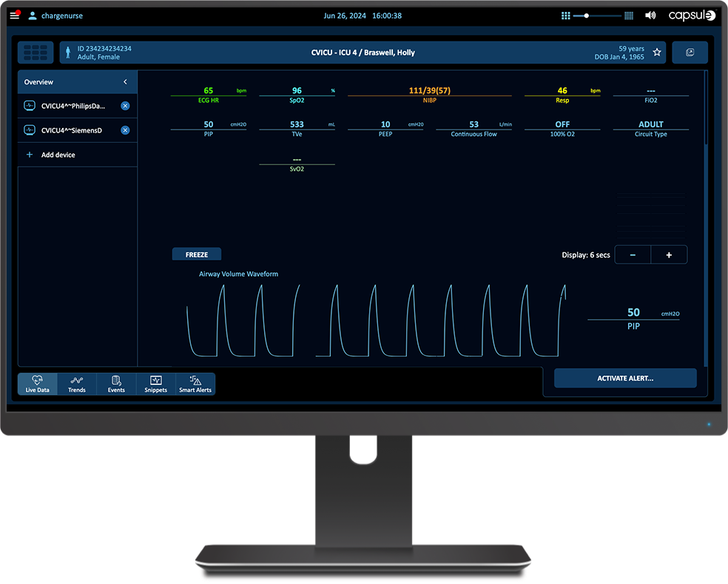Open the Events tab
This screenshot has height=584, width=728.
tap(116, 383)
